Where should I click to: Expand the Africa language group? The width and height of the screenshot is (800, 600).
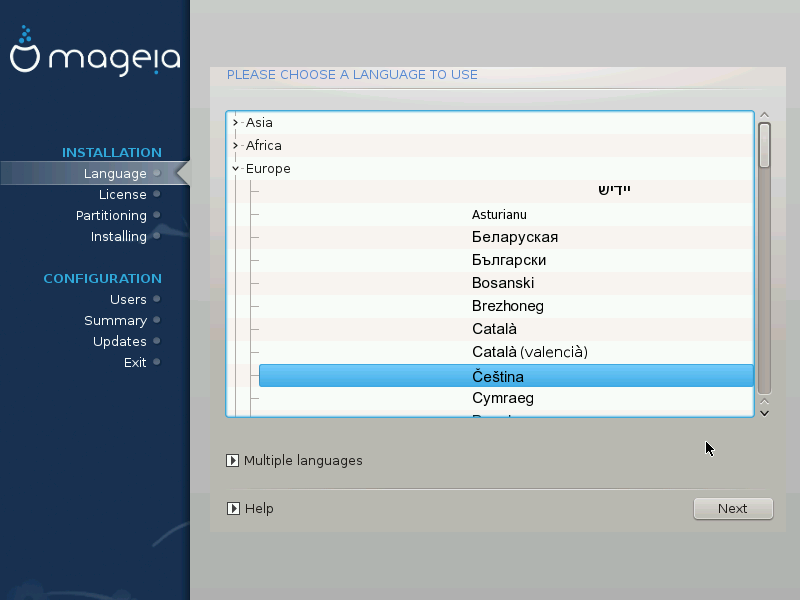(236, 146)
